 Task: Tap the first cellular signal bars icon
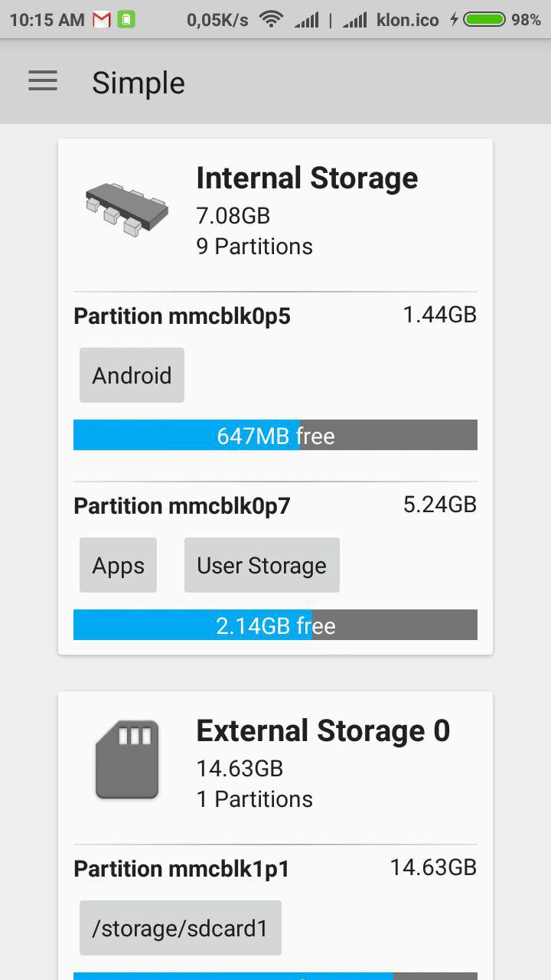307,20
